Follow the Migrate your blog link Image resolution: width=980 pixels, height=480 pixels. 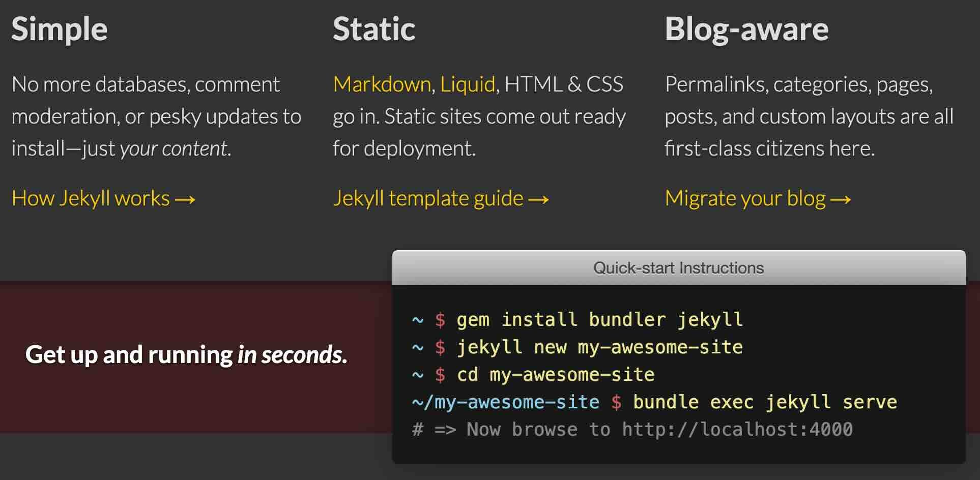[x=745, y=198]
